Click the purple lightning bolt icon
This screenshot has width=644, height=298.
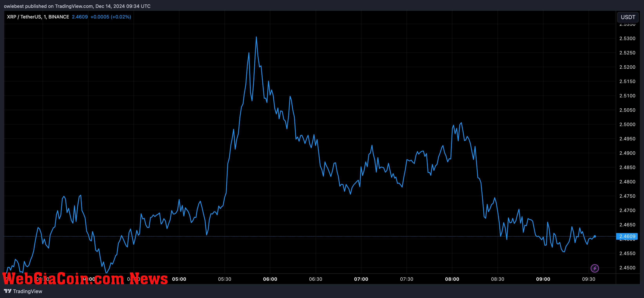coord(594,268)
